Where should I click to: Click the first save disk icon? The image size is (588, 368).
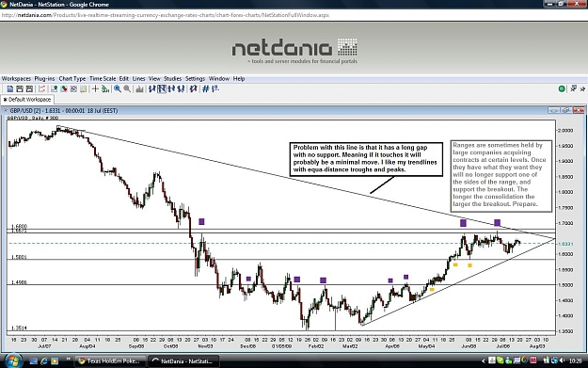click(x=20, y=88)
